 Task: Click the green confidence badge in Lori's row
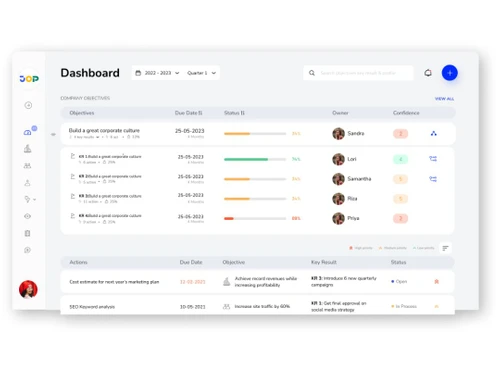(401, 159)
